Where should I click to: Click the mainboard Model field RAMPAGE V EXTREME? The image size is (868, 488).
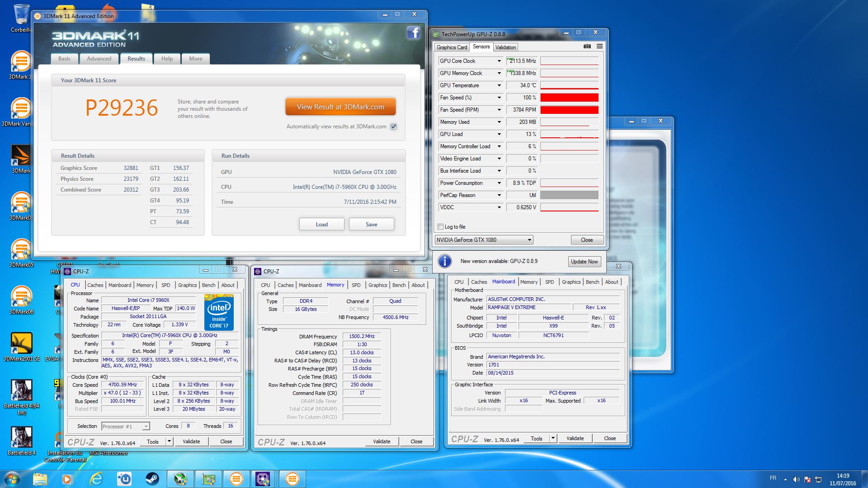(529, 307)
